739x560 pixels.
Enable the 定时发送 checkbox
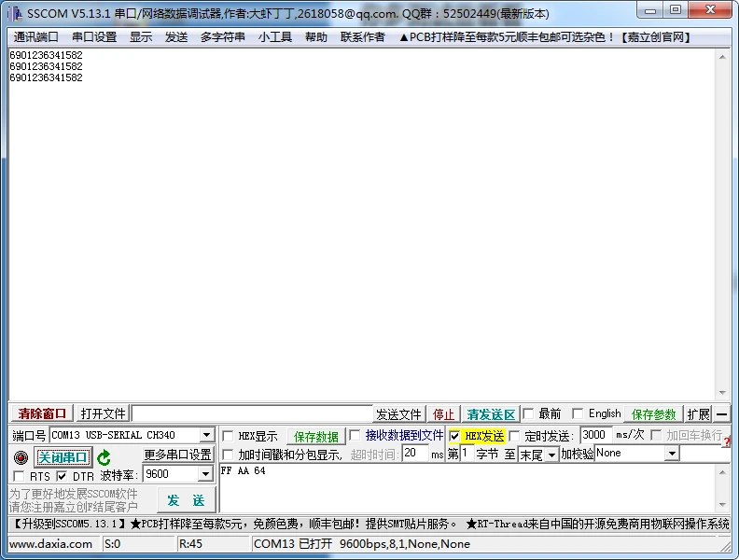[x=514, y=436]
